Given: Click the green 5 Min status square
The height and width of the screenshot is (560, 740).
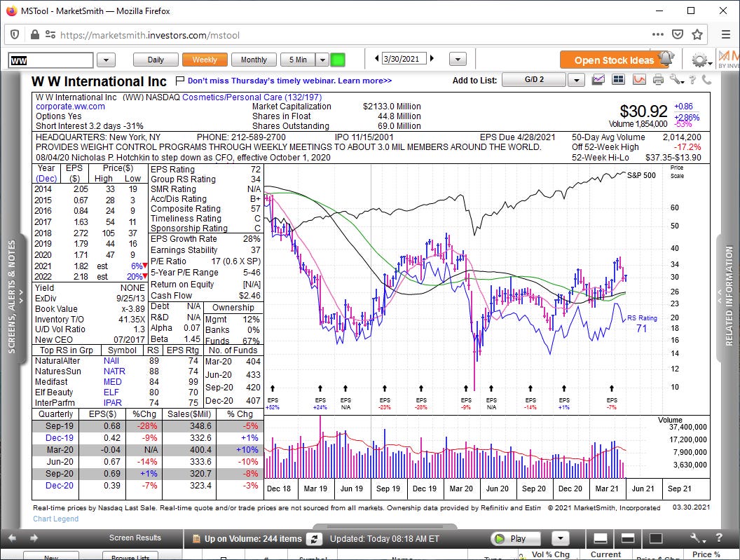Looking at the screenshot, I should [338, 60].
